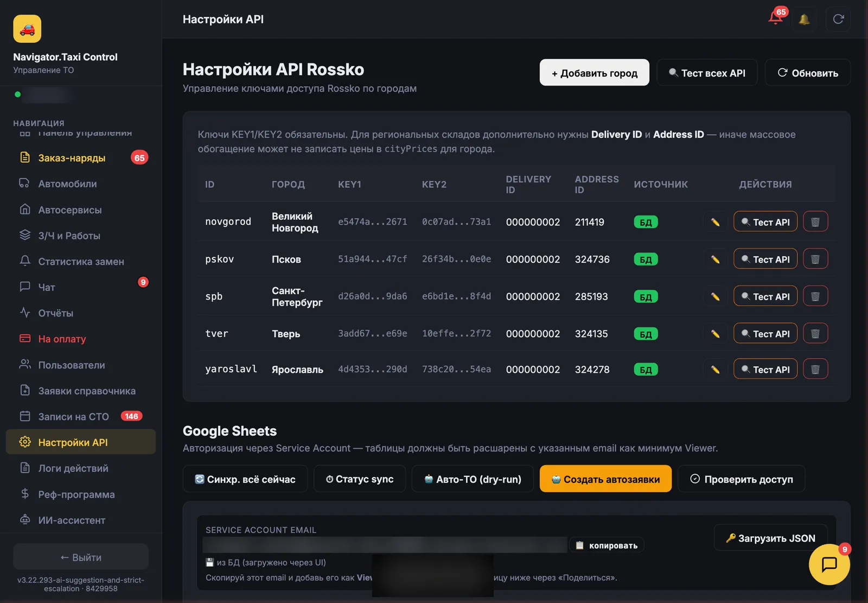Open Чат in the sidebar
This screenshot has width=868, height=603.
[81, 287]
